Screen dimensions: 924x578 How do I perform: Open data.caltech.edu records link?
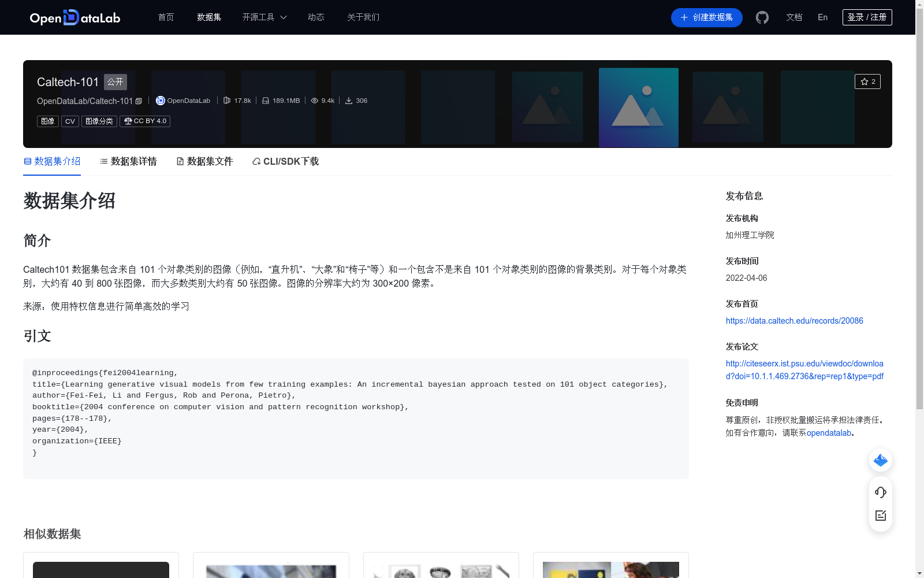[x=795, y=321]
